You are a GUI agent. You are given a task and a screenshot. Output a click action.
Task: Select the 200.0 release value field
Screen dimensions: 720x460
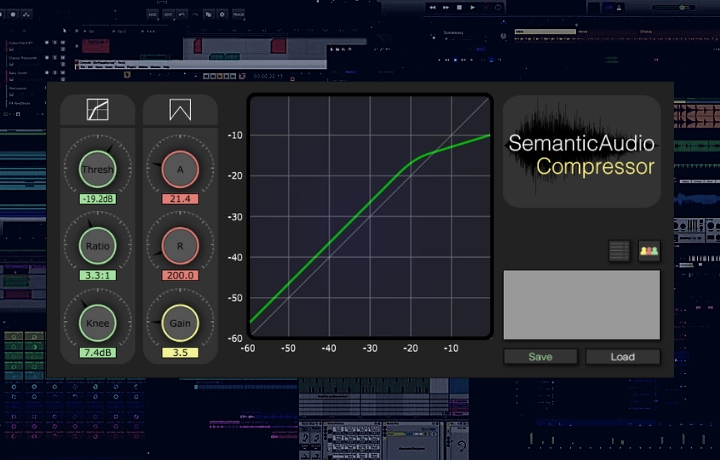(180, 275)
